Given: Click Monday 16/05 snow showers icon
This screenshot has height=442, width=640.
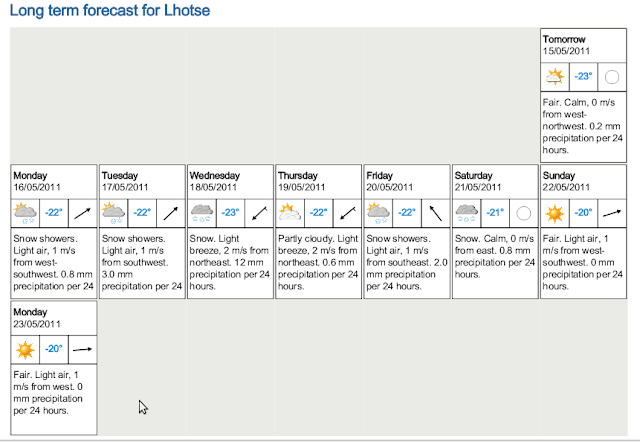Looking at the screenshot, I should click(x=25, y=212).
